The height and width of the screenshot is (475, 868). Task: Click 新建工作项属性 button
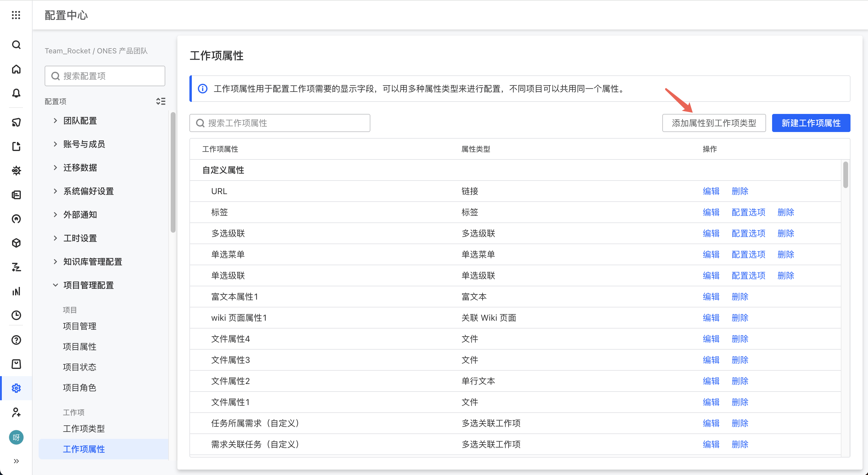point(811,123)
